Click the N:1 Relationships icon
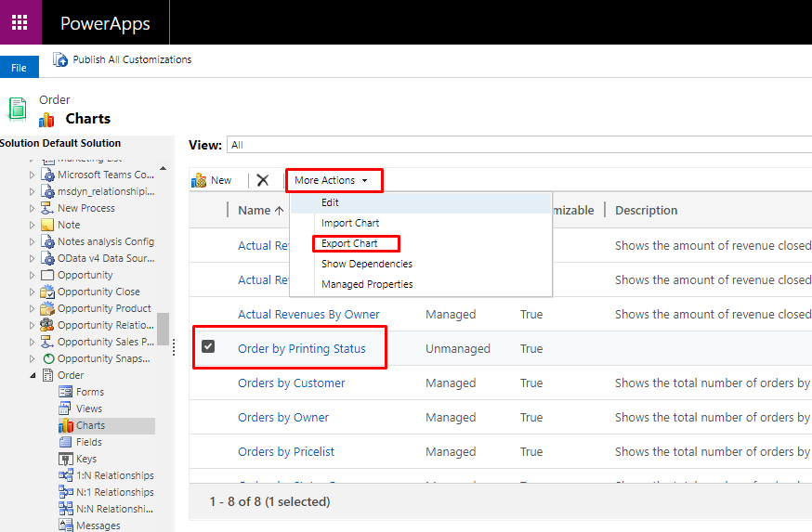The height and width of the screenshot is (532, 812). (66, 492)
